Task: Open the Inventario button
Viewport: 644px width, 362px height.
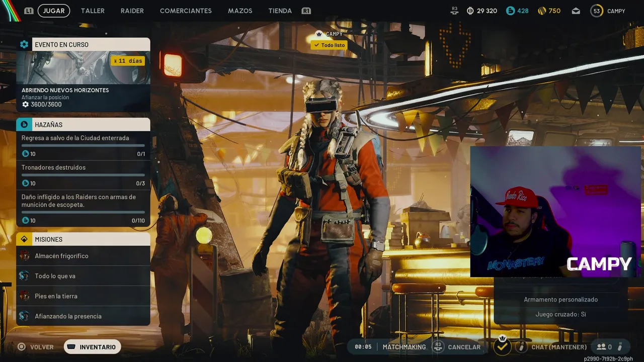Action: pos(93,347)
